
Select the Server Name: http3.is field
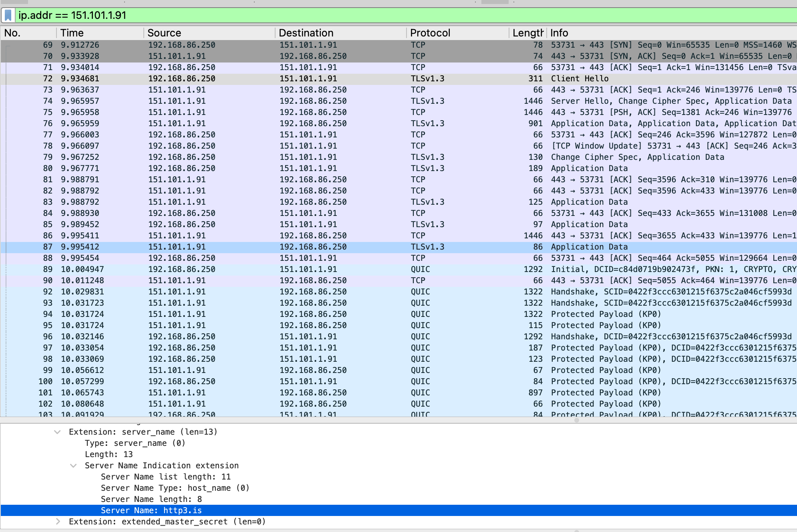click(x=151, y=510)
